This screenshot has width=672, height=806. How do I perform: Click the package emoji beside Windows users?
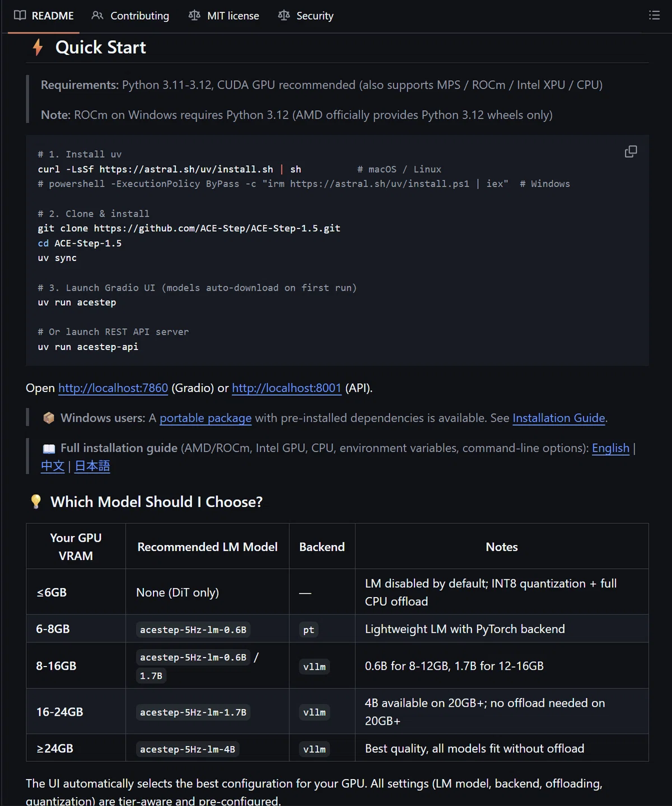[49, 418]
